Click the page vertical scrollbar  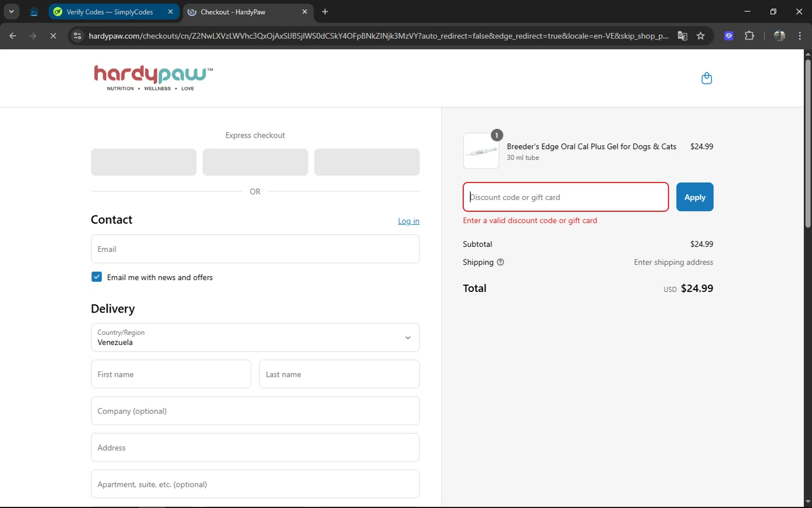pos(808,144)
